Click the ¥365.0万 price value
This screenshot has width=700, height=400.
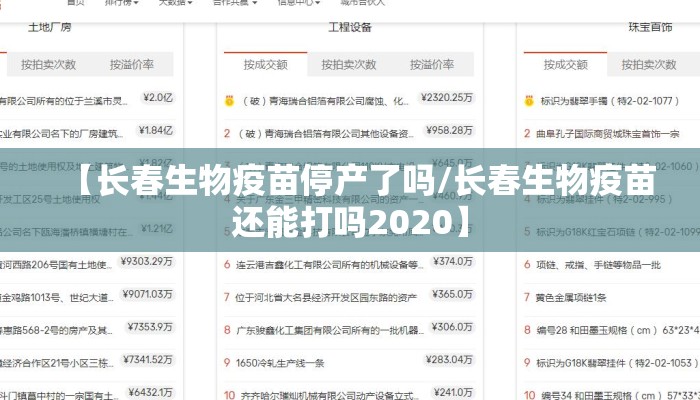click(452, 294)
